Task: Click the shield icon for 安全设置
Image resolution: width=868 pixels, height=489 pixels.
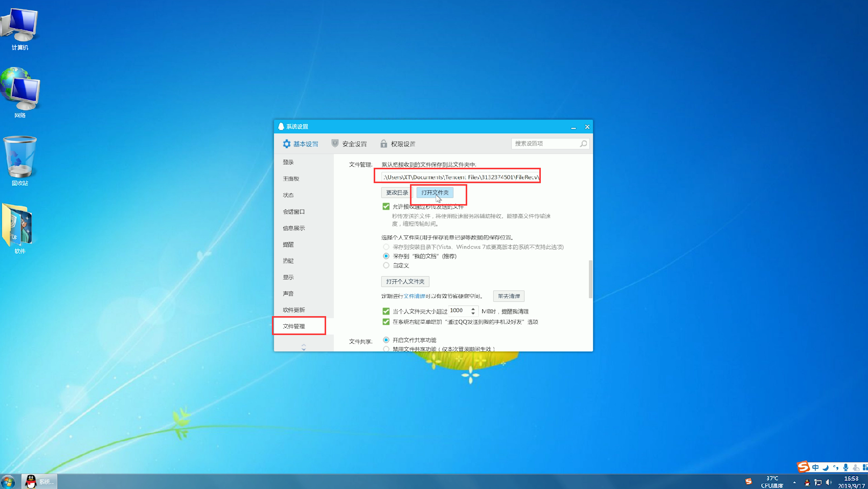Action: 335,144
